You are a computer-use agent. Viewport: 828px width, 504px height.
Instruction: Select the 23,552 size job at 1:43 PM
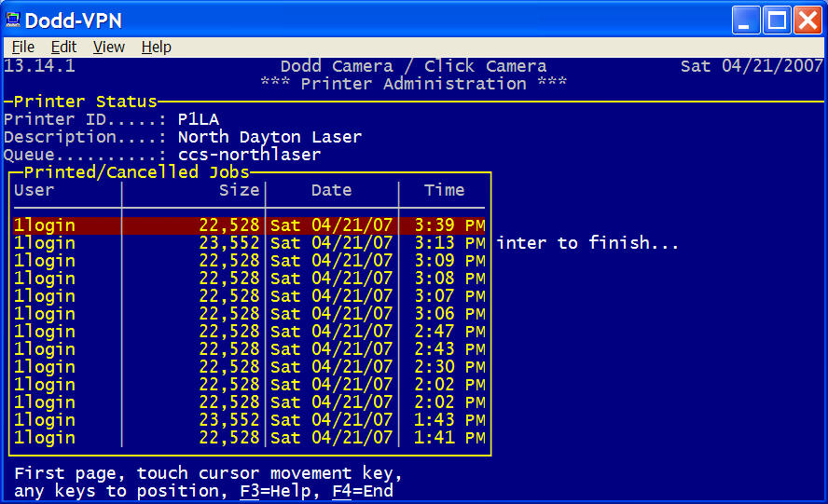click(250, 420)
